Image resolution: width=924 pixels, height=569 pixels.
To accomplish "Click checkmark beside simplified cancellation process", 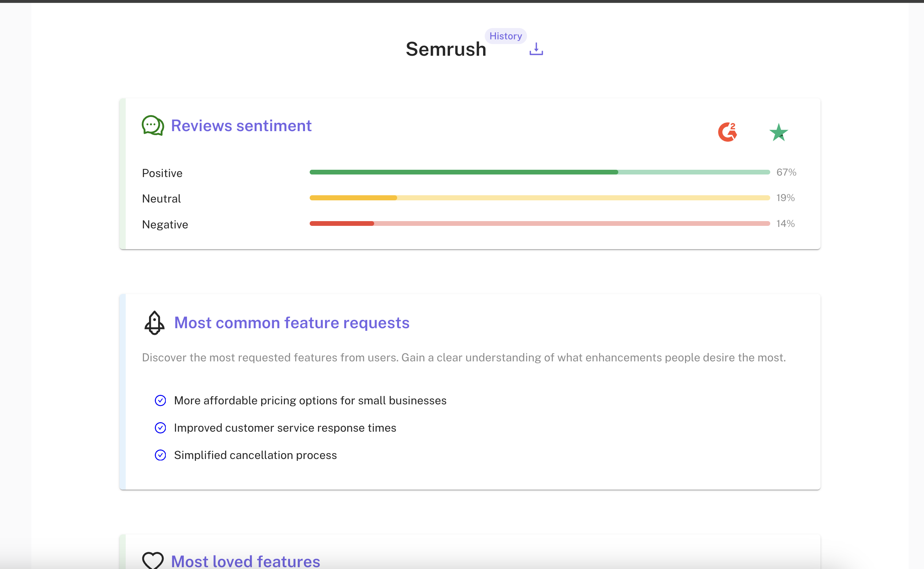I will click(160, 455).
